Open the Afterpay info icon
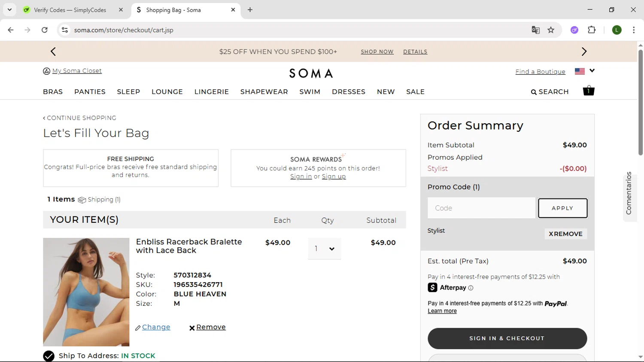The width and height of the screenshot is (644, 362). [471, 288]
